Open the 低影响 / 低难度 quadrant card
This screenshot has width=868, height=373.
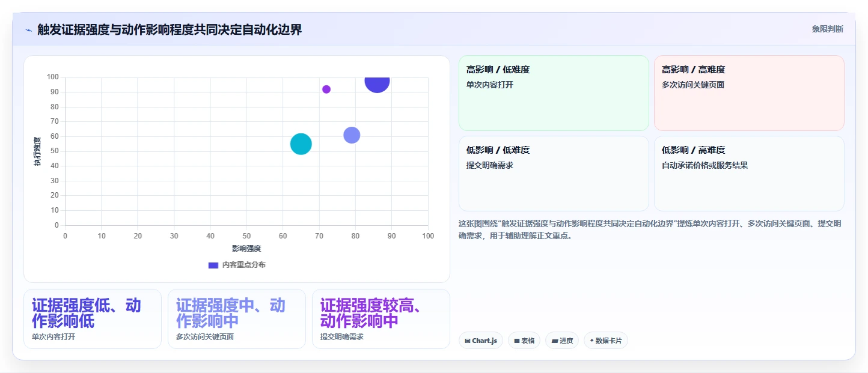pyautogui.click(x=554, y=174)
